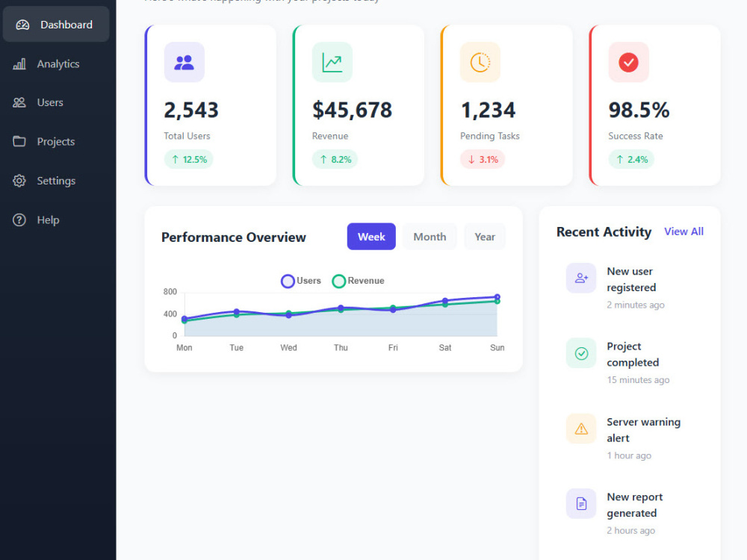Click the Success Rate label
Viewport: 747px width, 560px height.
coord(636,136)
